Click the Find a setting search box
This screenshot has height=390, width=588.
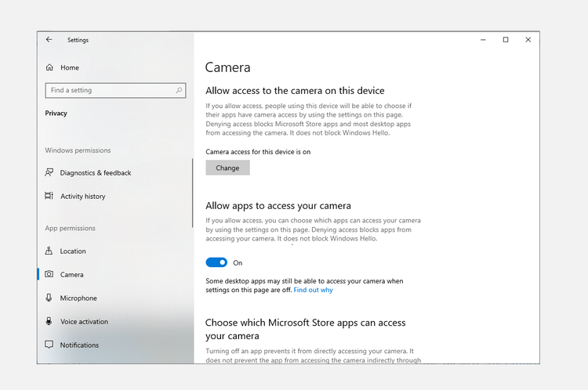coord(115,90)
